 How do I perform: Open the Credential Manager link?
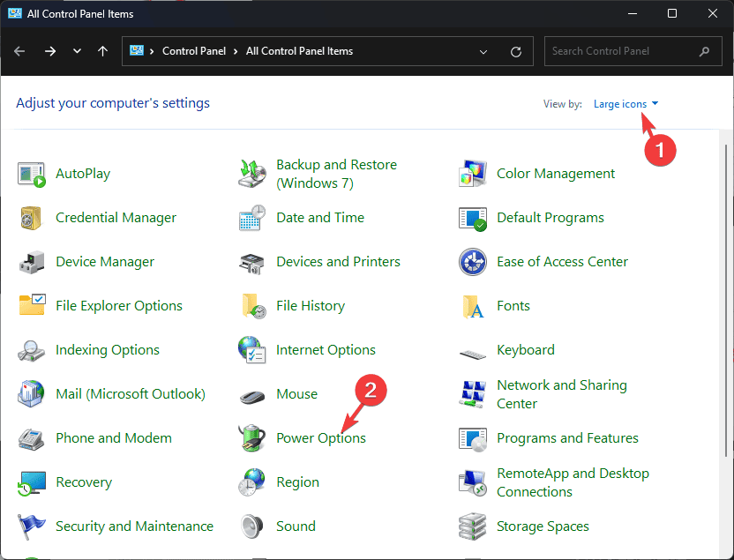[x=116, y=218]
